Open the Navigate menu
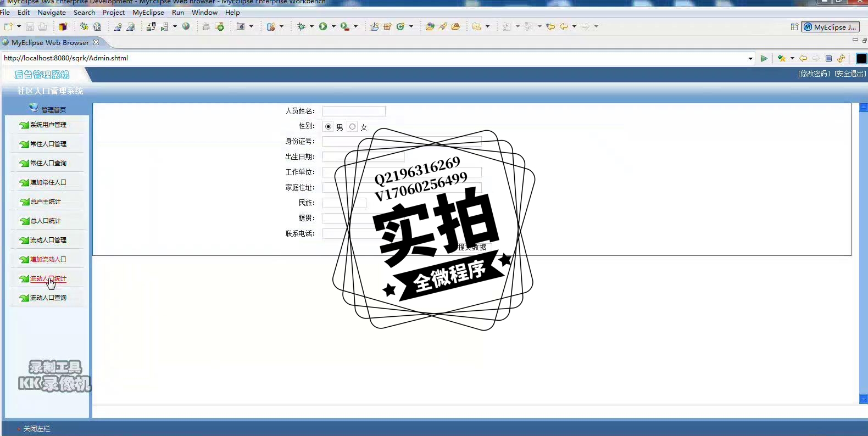This screenshot has width=868, height=436. [52, 12]
